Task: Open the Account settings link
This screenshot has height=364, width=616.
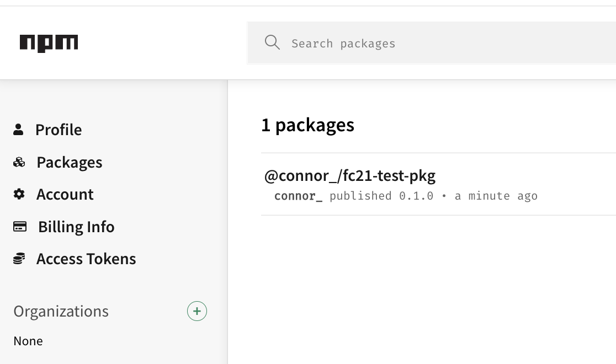Action: 65,194
